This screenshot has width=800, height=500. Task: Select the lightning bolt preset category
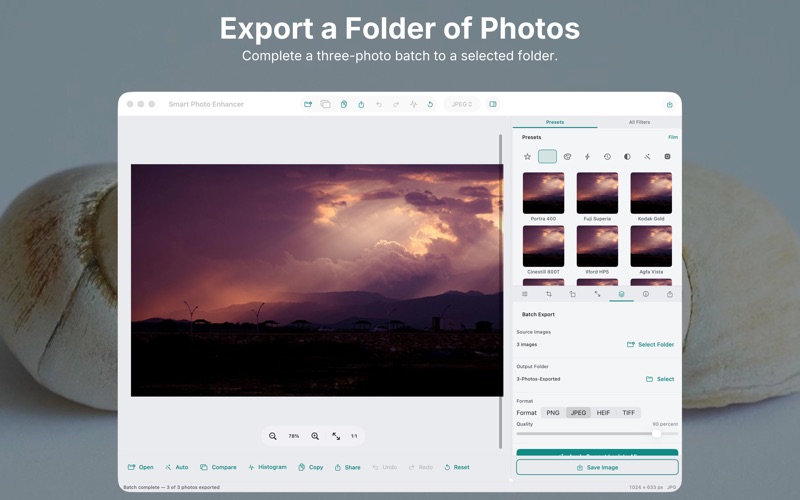coord(587,157)
